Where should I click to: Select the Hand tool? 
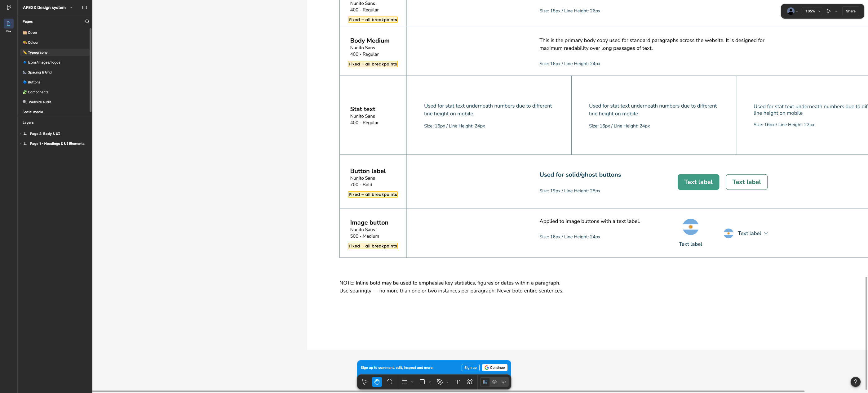[377, 382]
